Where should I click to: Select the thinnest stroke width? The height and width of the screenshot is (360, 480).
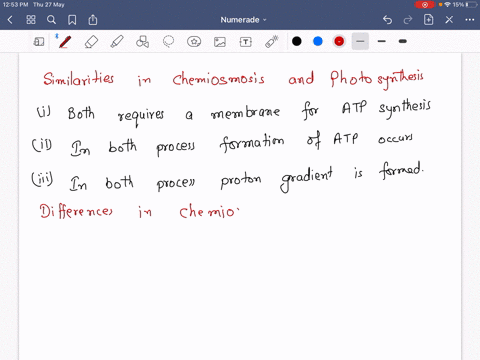[x=360, y=41]
